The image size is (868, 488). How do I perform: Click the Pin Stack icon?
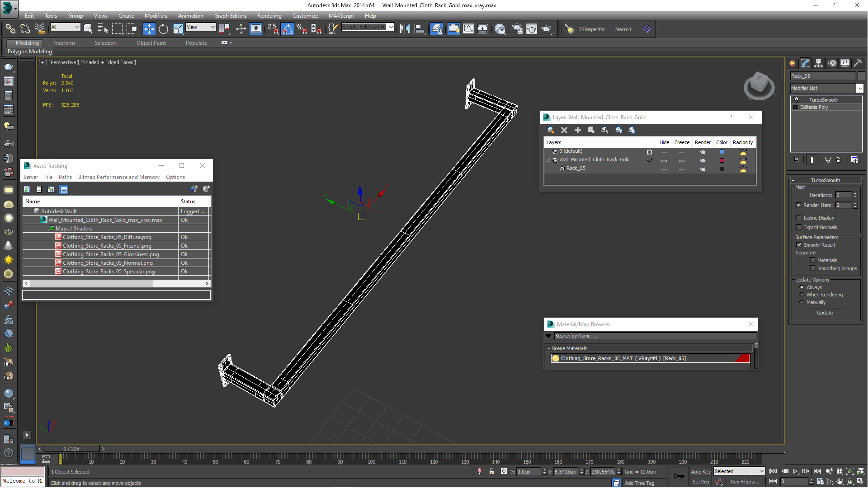click(x=796, y=160)
